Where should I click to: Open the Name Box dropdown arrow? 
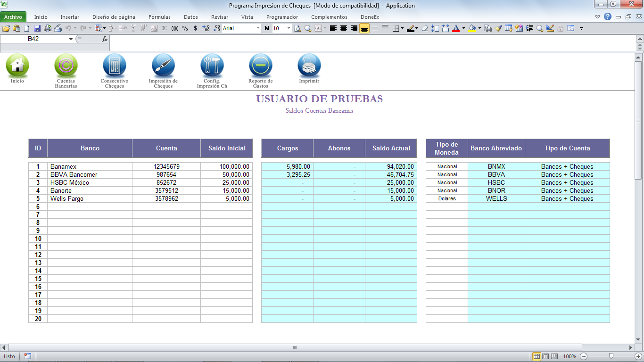click(x=71, y=39)
